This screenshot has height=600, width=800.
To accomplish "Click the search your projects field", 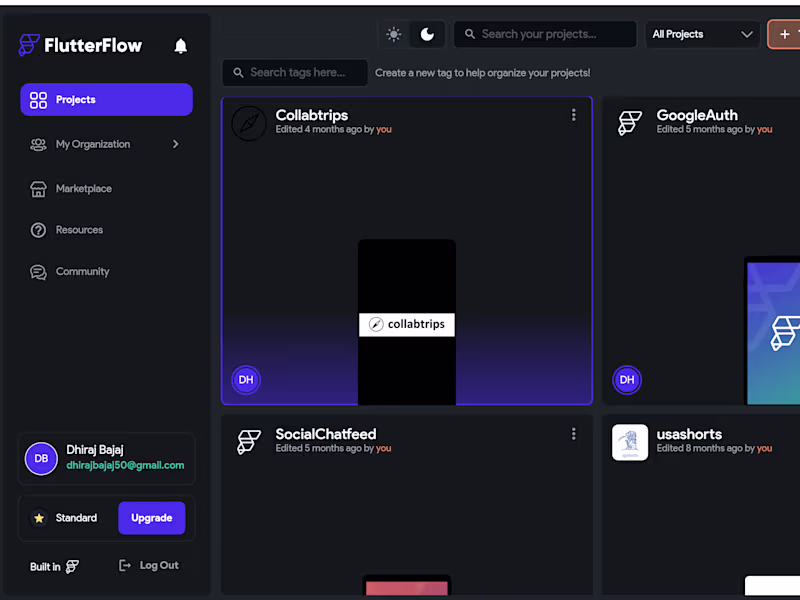I will 545,34.
